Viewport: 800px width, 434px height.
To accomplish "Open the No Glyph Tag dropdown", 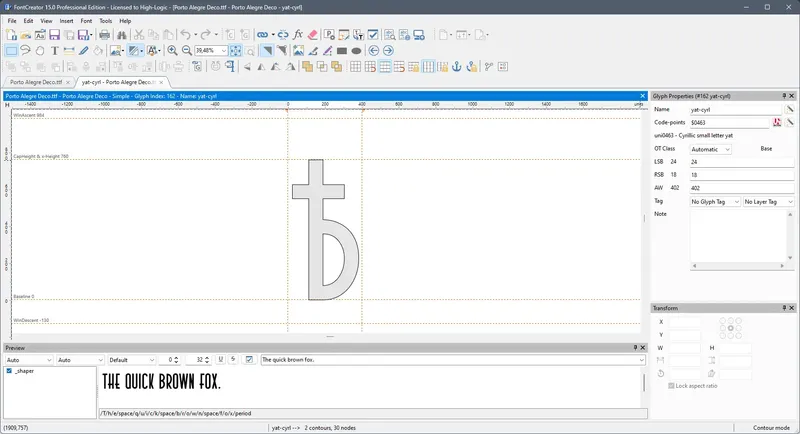I will tap(715, 202).
